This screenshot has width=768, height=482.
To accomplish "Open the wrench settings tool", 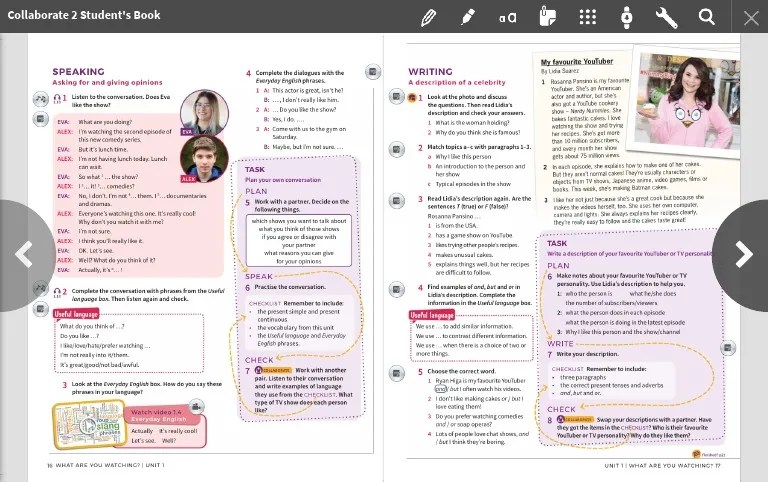I will [666, 18].
